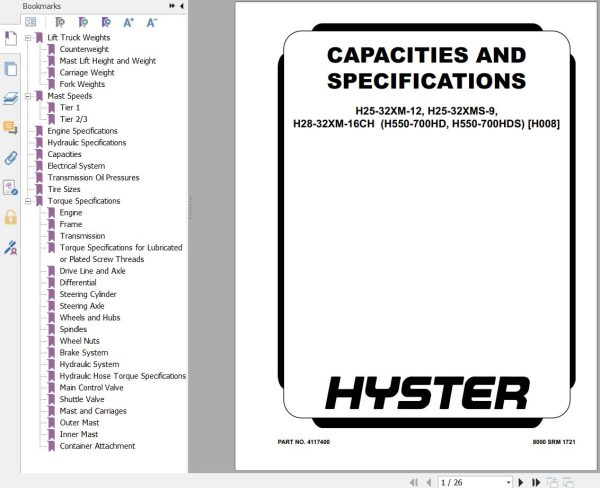This screenshot has height=488, width=600.
Task: Jump to Carriage Weight bookmark
Action: click(x=87, y=72)
